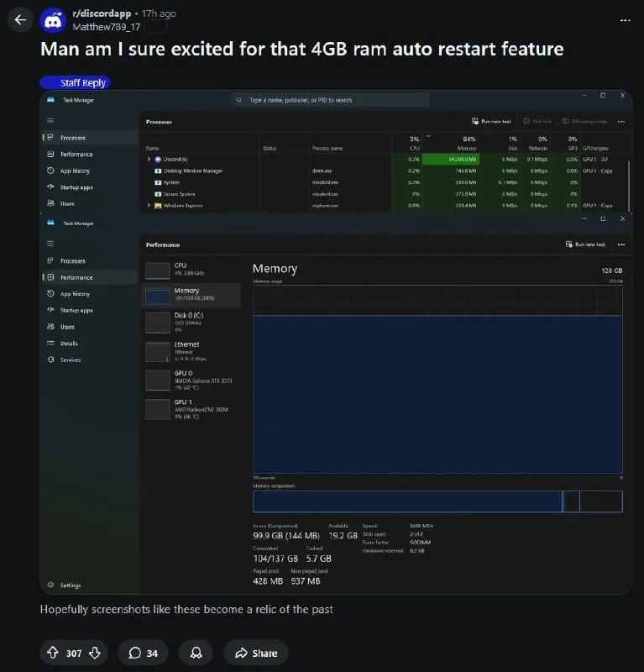Select Processes in lower Task Manager sidebar
The image size is (644, 672).
click(89, 260)
